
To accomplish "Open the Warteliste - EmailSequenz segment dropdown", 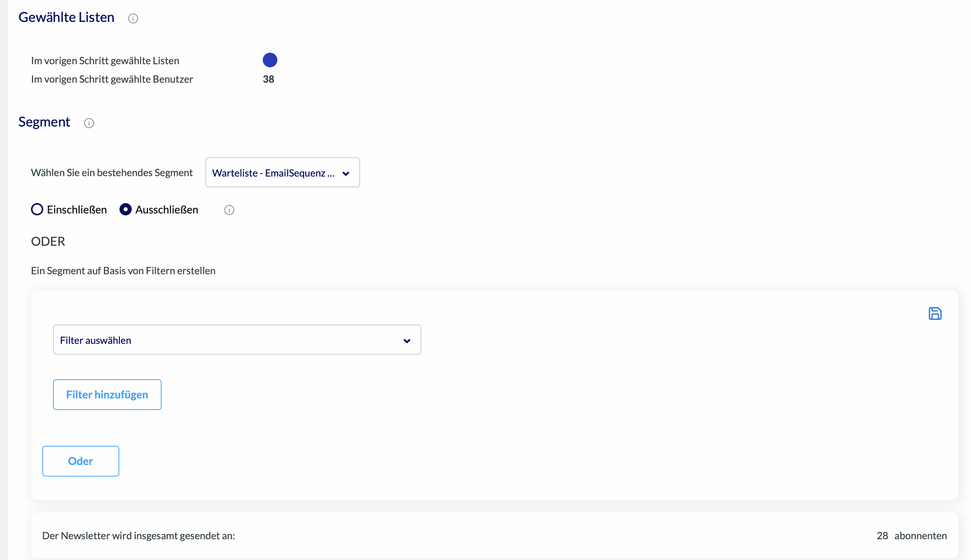I will click(273, 173).
